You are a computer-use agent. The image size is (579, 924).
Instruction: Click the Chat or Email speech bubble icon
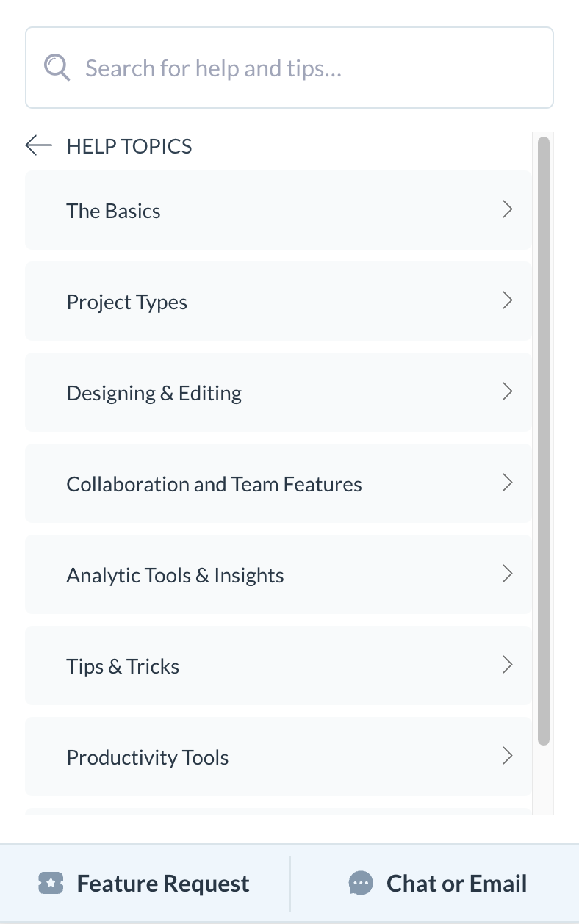tap(361, 883)
